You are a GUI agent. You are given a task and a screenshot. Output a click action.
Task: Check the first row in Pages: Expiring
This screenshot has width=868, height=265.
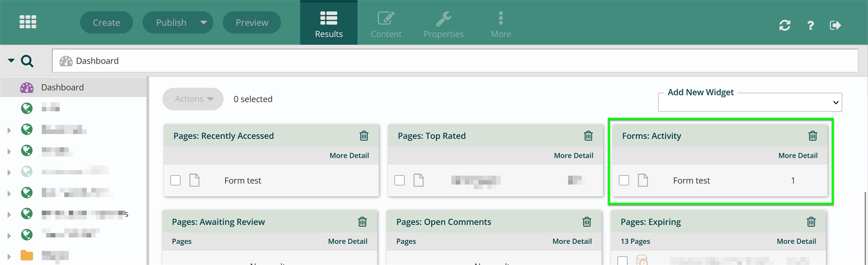tap(622, 261)
